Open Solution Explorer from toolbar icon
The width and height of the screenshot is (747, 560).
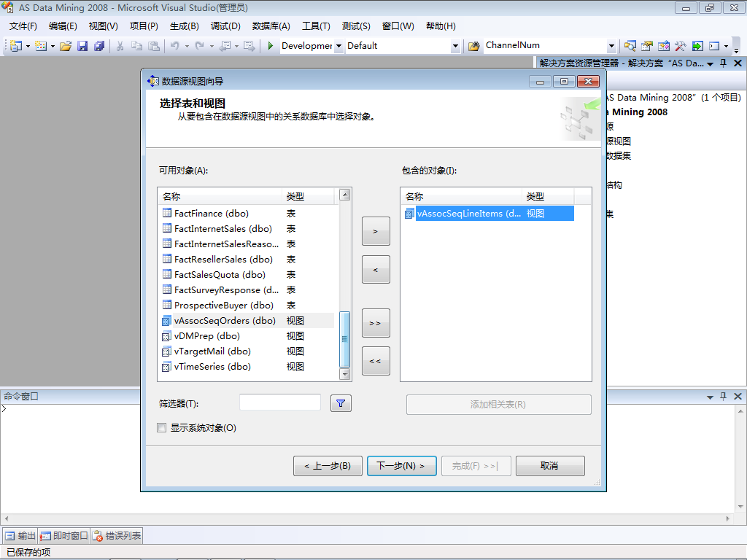(x=630, y=46)
